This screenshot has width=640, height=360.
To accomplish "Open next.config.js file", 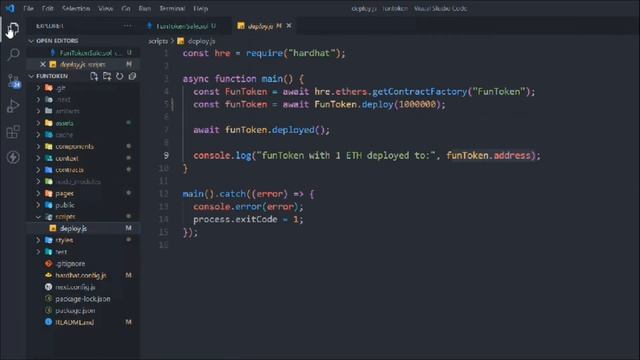I will pyautogui.click(x=84, y=287).
